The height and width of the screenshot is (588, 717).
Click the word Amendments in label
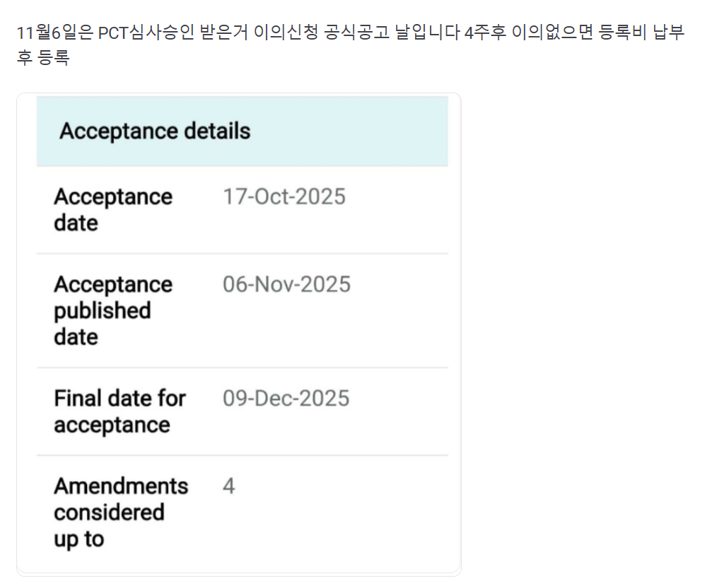pyautogui.click(x=120, y=486)
